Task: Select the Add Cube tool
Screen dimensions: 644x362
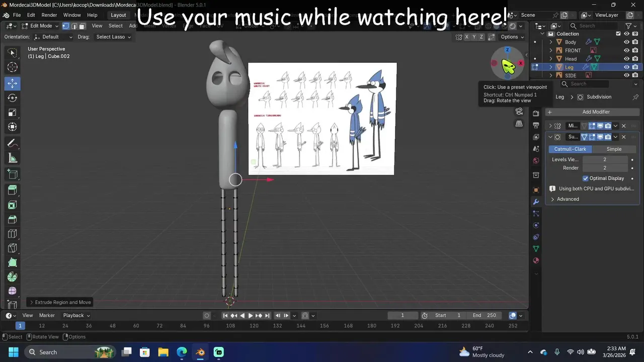Action: pyautogui.click(x=13, y=174)
